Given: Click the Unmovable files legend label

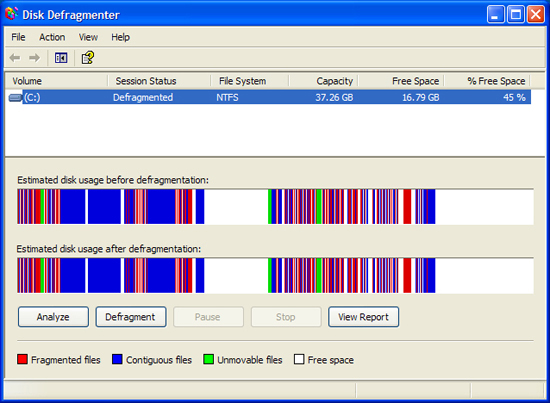Looking at the screenshot, I should [250, 360].
